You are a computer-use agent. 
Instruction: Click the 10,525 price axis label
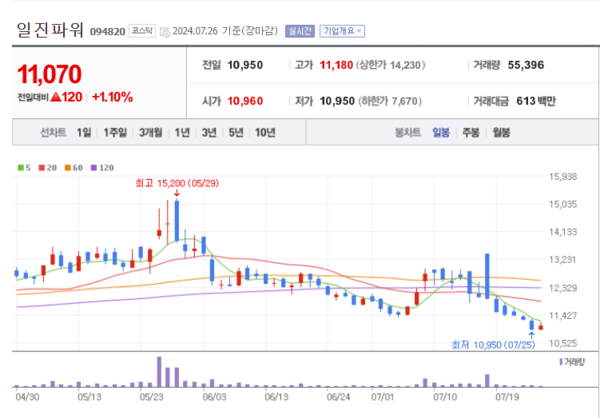coord(563,343)
